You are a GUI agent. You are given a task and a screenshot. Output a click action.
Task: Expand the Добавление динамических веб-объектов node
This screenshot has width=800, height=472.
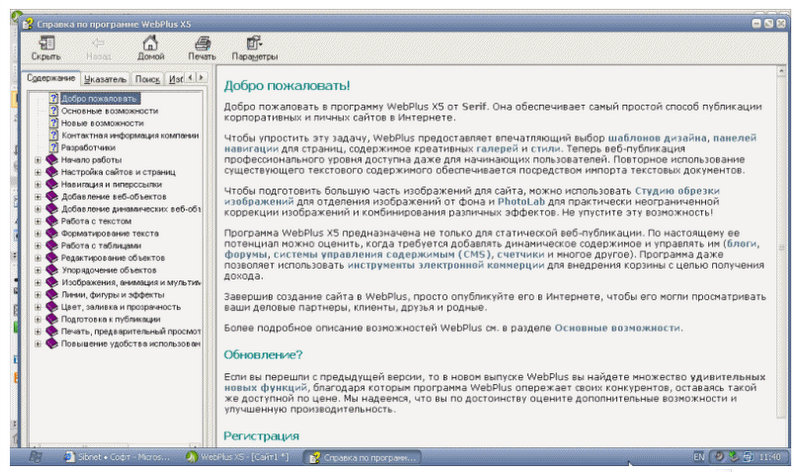(x=38, y=209)
